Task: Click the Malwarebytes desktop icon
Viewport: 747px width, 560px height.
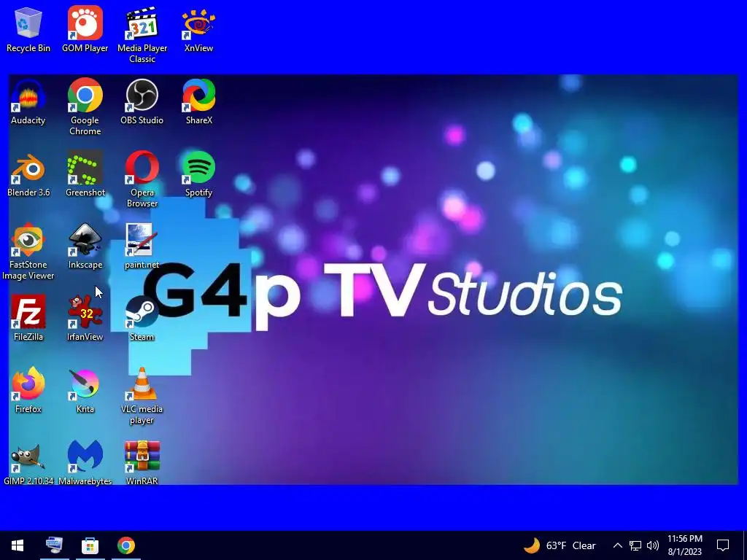Action: pyautogui.click(x=85, y=463)
